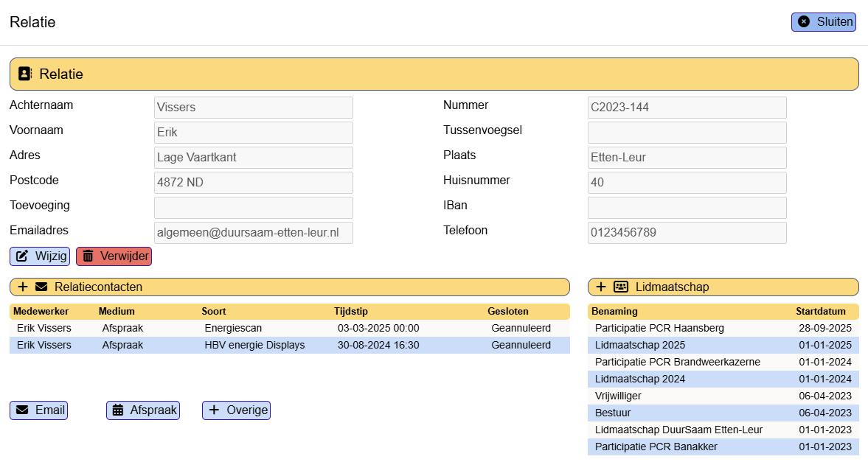This screenshot has height=462, width=868.
Task: Open the Bestuur membership entry
Action: point(723,413)
